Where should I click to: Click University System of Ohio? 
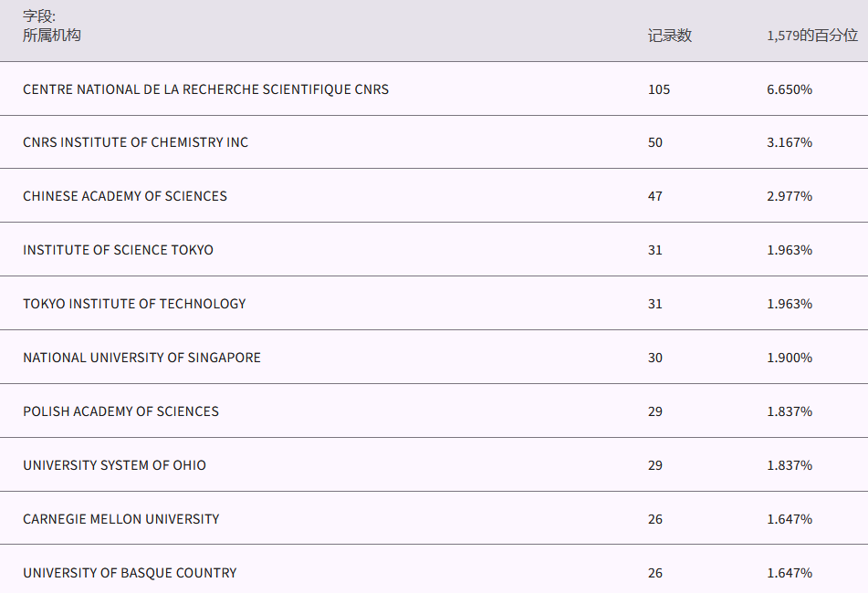(114, 465)
